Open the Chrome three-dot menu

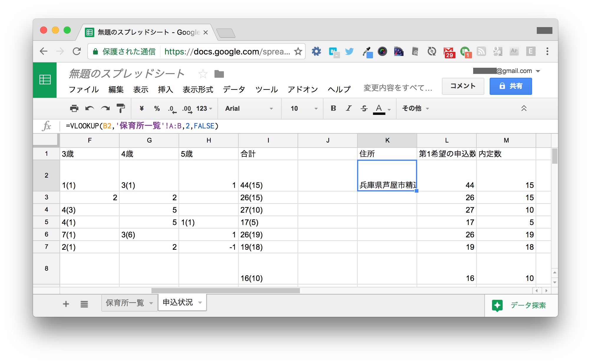[547, 52]
